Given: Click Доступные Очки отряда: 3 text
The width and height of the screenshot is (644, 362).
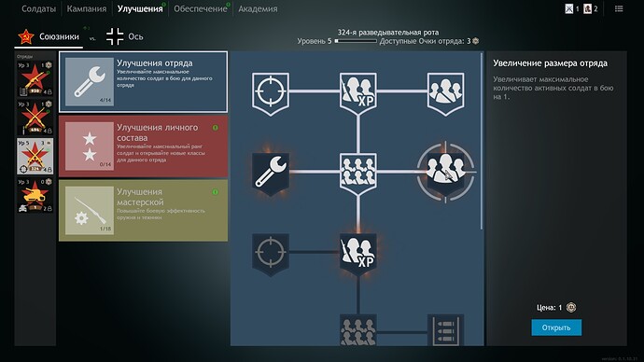Looking at the screenshot, I should coord(425,41).
